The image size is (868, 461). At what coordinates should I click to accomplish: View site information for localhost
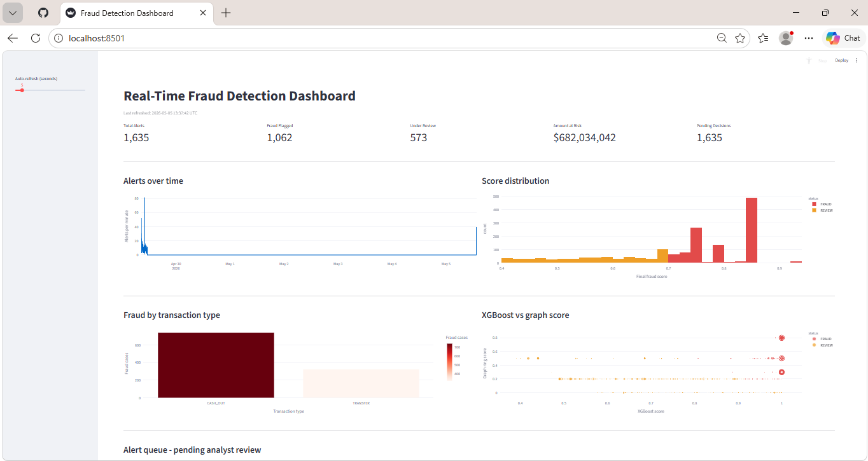click(x=59, y=38)
